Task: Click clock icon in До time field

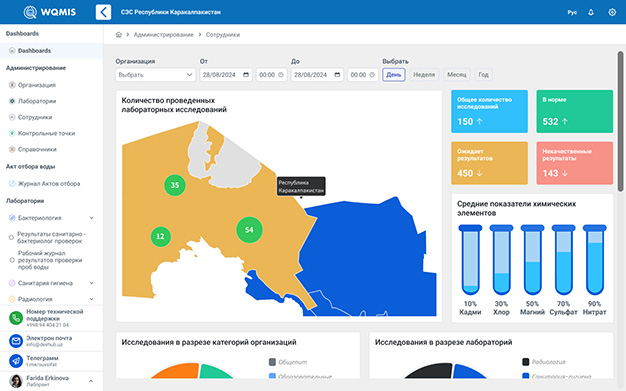Action: pos(372,75)
